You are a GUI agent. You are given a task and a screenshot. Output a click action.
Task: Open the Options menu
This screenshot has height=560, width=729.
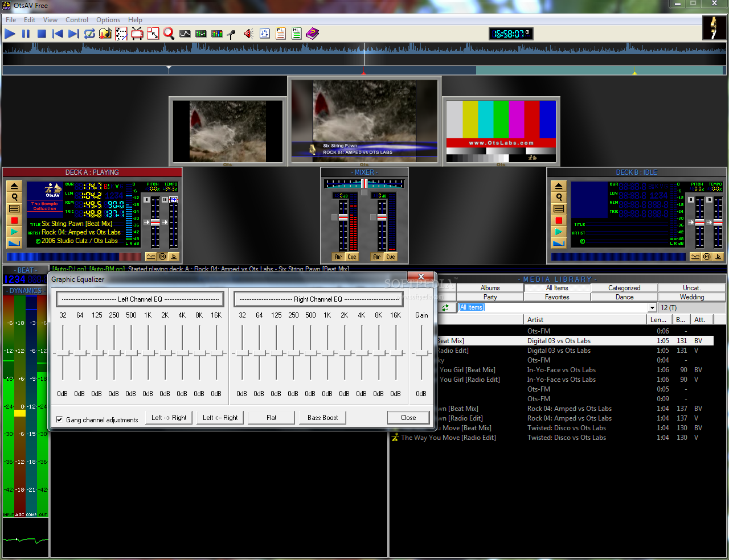(x=108, y=20)
